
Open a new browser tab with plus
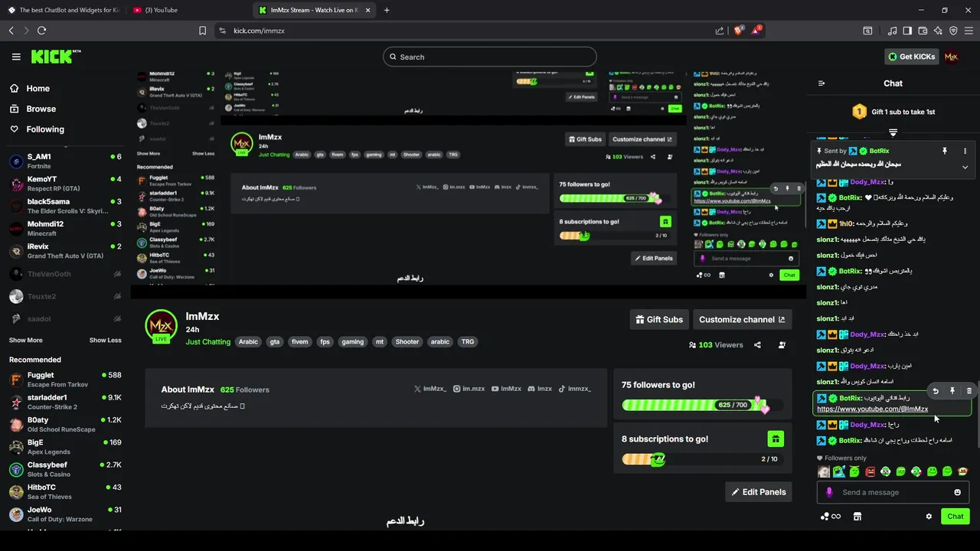pyautogui.click(x=387, y=10)
